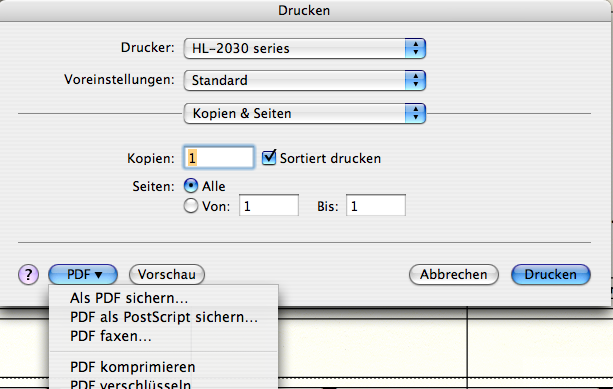Image resolution: width=613 pixels, height=389 pixels.
Task: Click the Vorschau button
Action: click(167, 274)
